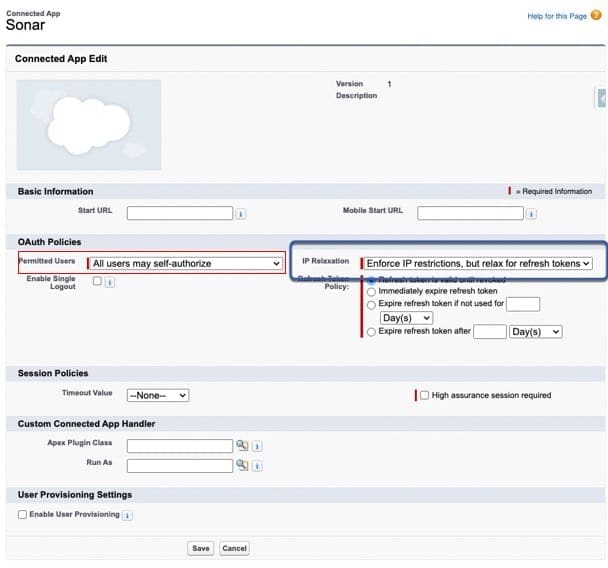This screenshot has height=568, width=608.
Task: Click into the Start URL text field
Action: (179, 213)
